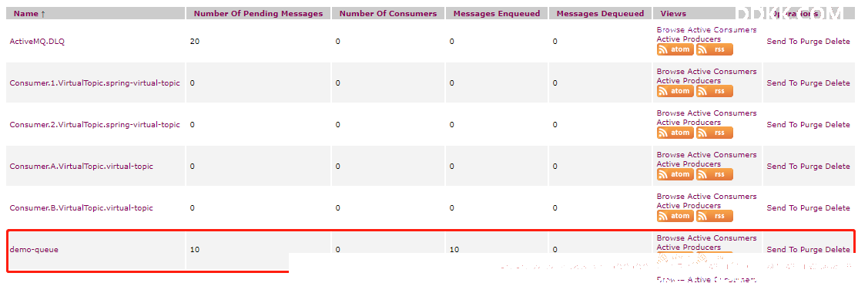Viewport: 868px width, 283px height.
Task: Open rss feed for Consumer.A.VirtualTopic.virtual-topic
Action: 714,174
